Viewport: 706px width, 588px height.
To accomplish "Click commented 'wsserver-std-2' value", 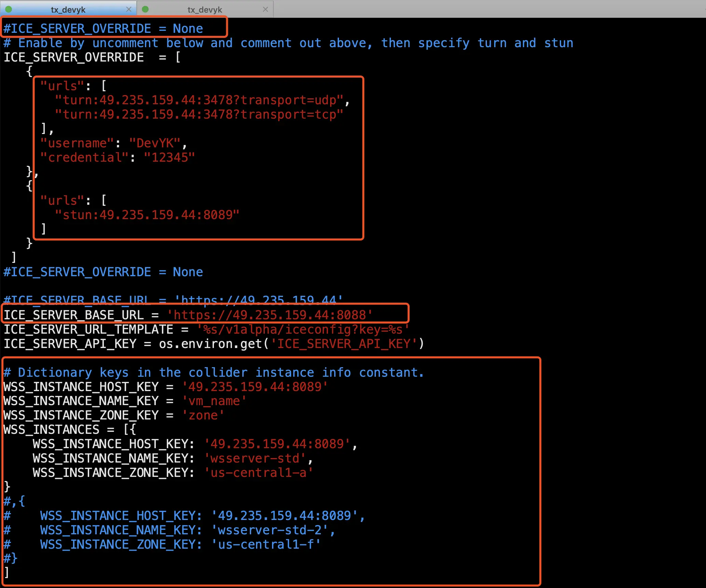I will point(270,530).
